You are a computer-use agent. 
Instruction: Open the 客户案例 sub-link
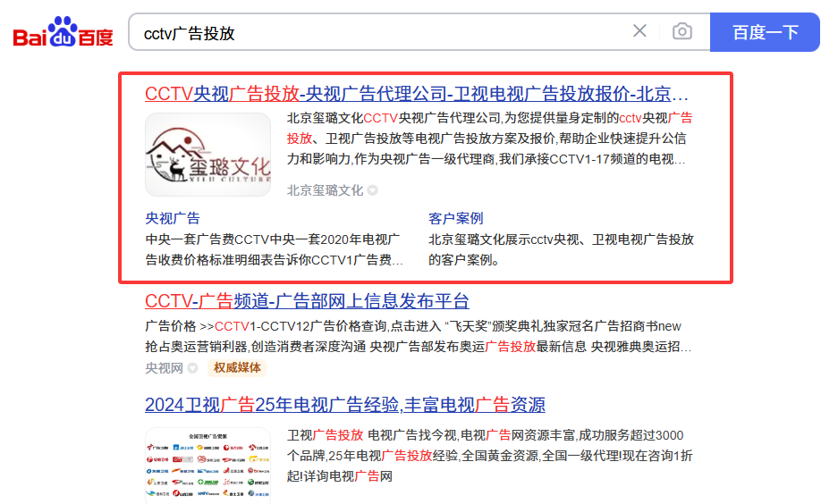[455, 218]
